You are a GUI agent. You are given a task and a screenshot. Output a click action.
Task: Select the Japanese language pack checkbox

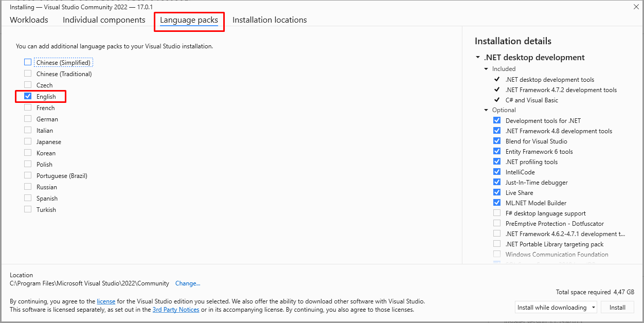click(x=28, y=141)
